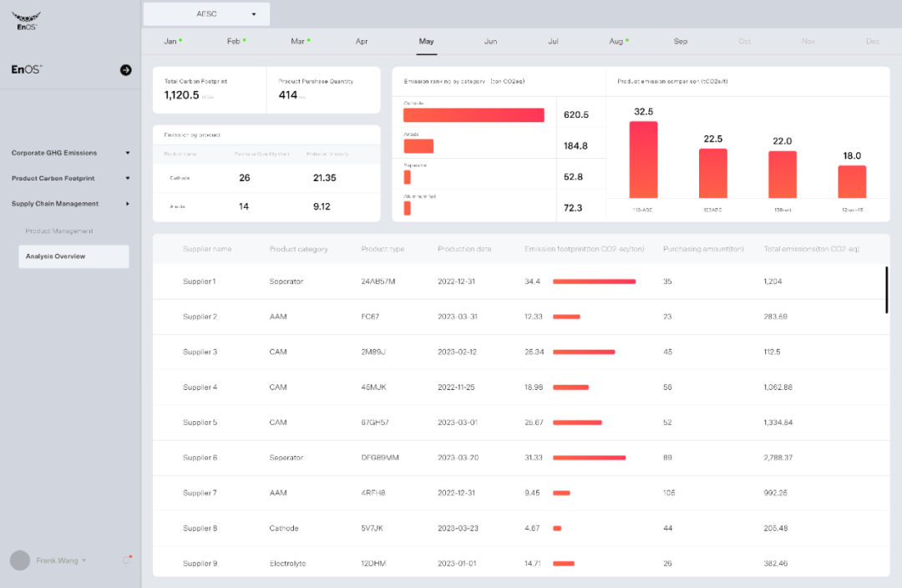Open Analysis Overview in sidebar
902x588 pixels.
click(73, 256)
